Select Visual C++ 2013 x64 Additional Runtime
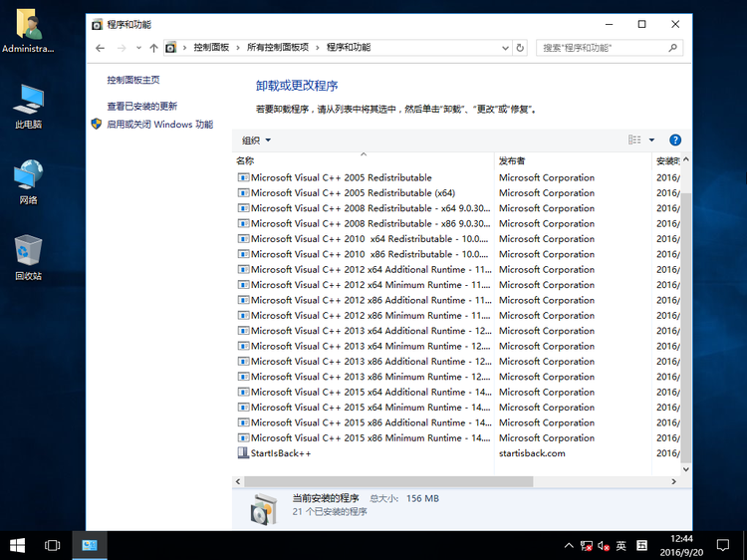 456,330
